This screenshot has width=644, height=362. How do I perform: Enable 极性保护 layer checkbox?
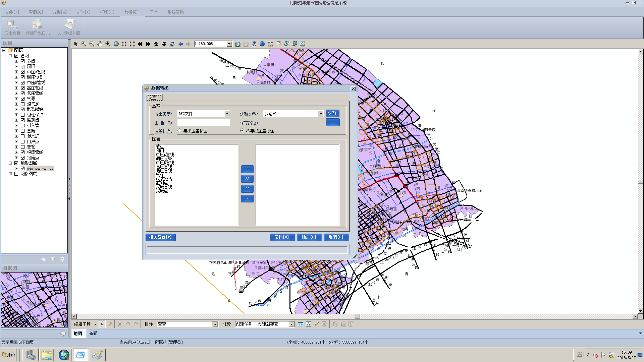point(23,115)
